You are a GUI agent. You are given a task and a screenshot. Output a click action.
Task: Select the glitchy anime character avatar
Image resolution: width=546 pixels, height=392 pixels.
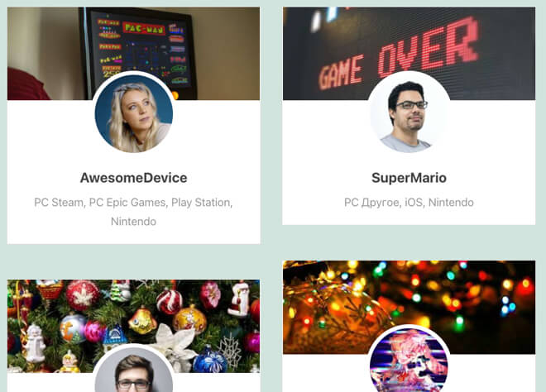409,361
